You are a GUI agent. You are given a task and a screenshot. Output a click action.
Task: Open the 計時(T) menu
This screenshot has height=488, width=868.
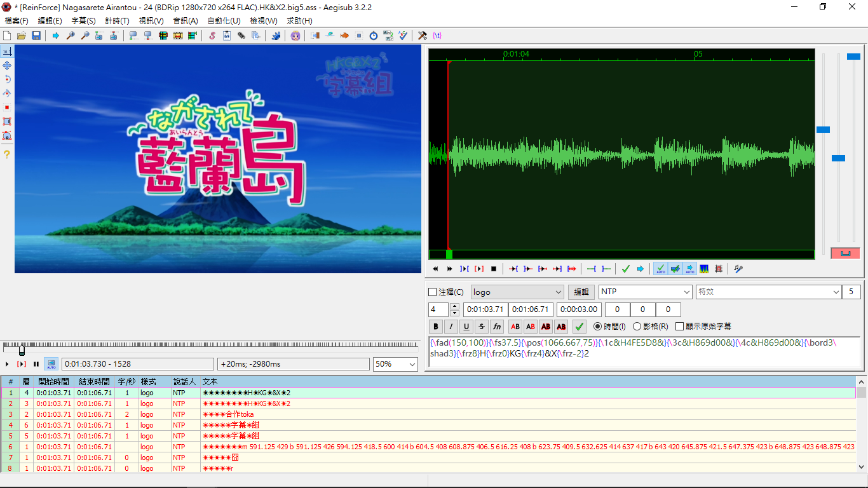pos(117,21)
